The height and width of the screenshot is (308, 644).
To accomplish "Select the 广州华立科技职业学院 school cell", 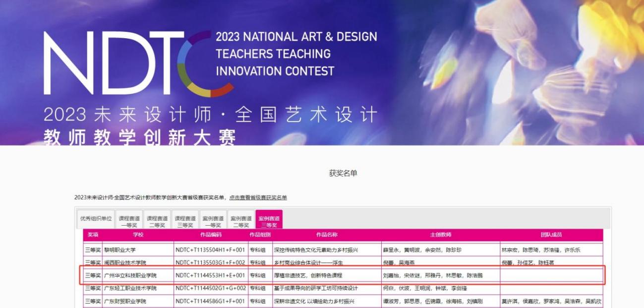I will 130,275.
